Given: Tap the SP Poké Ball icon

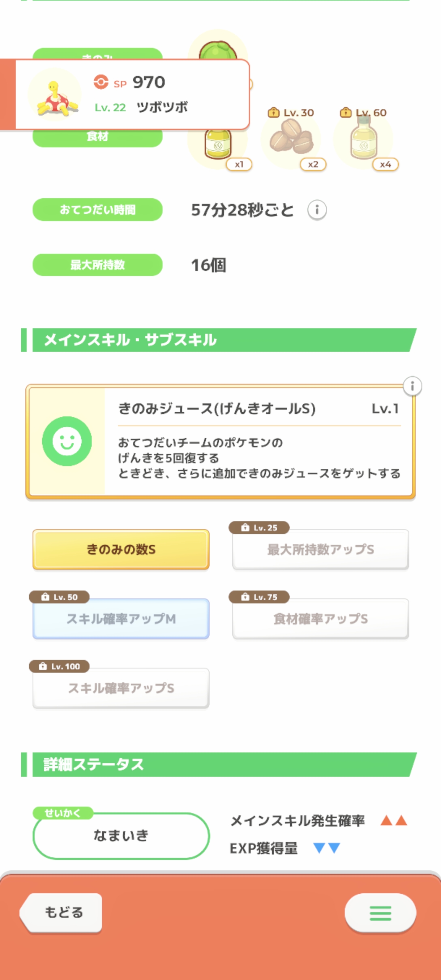Looking at the screenshot, I should click(x=101, y=82).
